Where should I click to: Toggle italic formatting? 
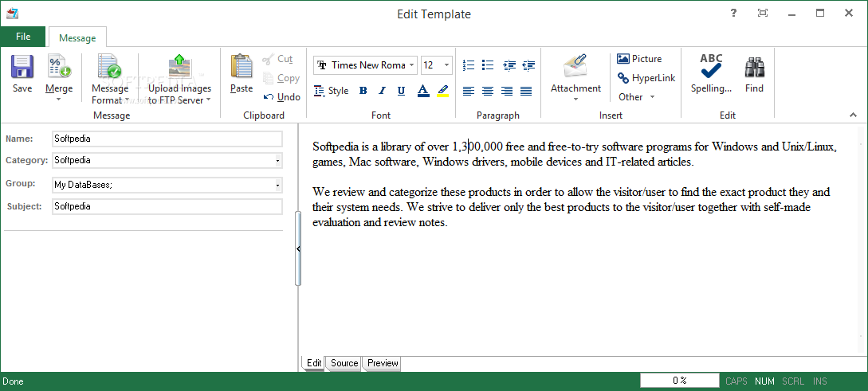tap(382, 91)
